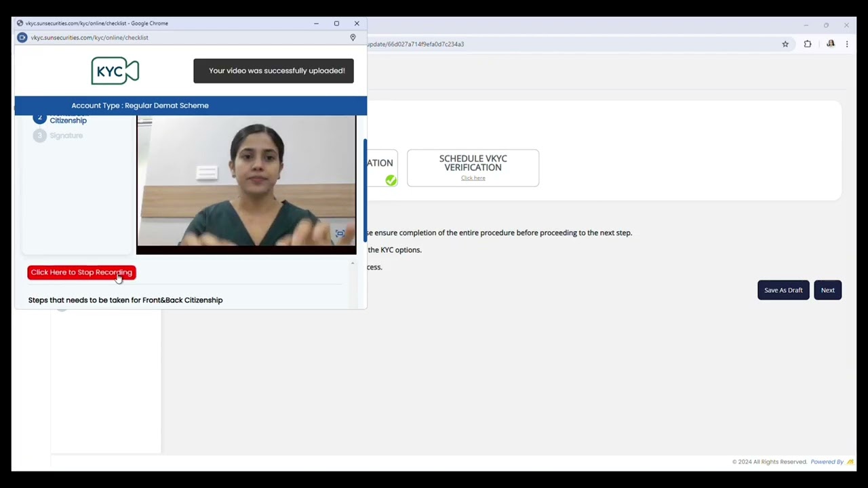Viewport: 868px width, 488px height.
Task: Dismiss the video successfully uploaded toast
Action: tap(273, 70)
